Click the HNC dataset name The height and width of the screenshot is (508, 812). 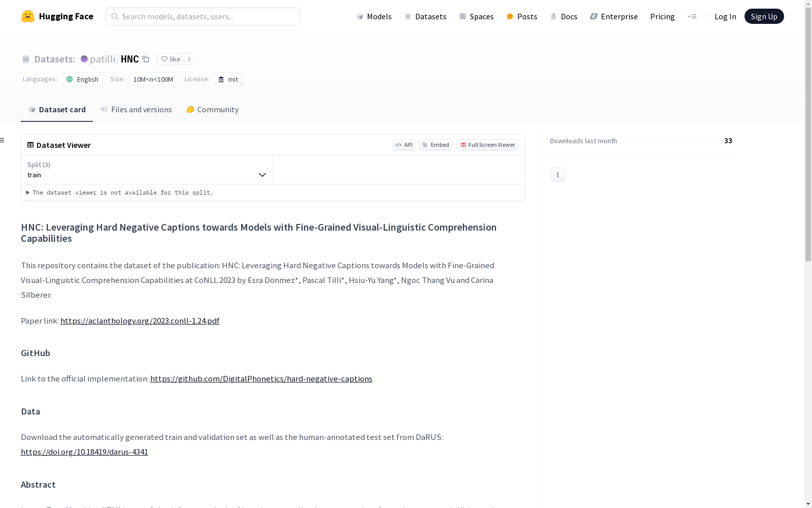(x=130, y=59)
